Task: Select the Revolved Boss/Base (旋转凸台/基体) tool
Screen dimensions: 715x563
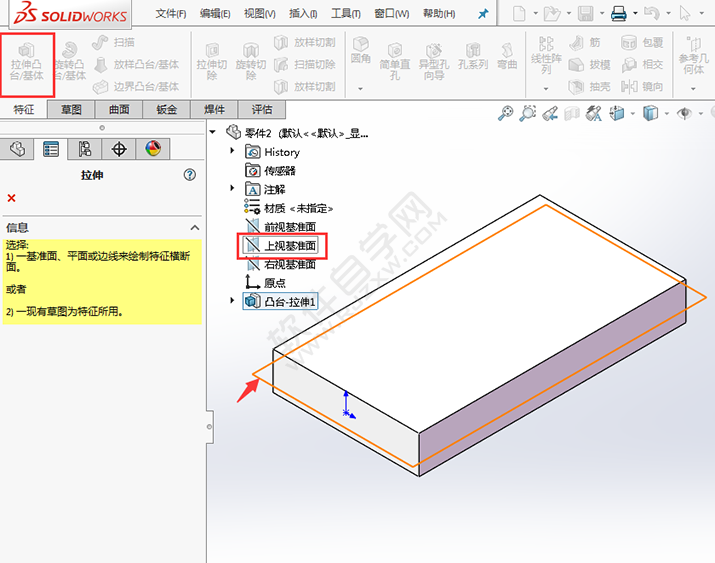Action: pos(70,62)
